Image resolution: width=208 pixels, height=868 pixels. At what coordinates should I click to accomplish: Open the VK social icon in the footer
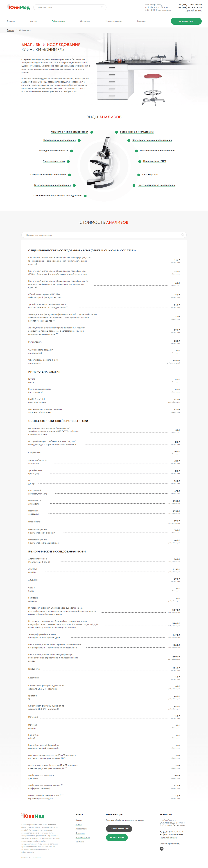point(161,848)
